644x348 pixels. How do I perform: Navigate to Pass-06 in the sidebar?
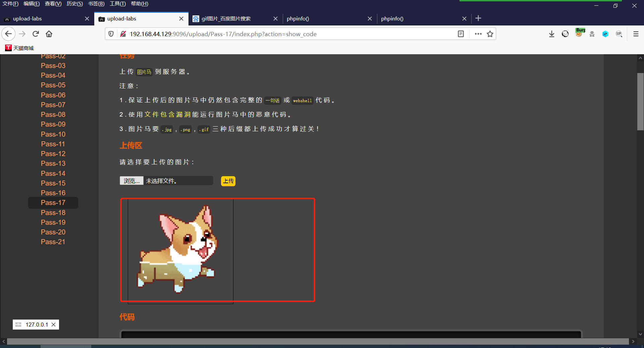53,95
